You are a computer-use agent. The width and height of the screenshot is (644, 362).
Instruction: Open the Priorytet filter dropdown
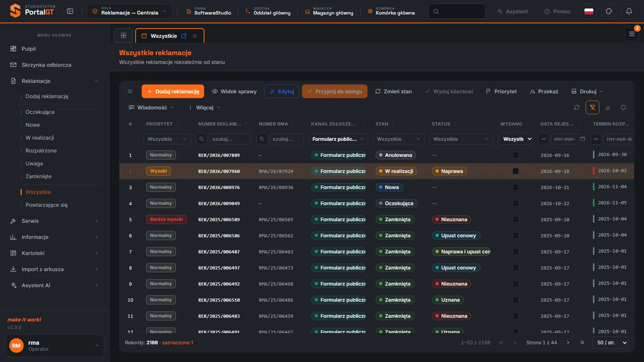pos(167,139)
